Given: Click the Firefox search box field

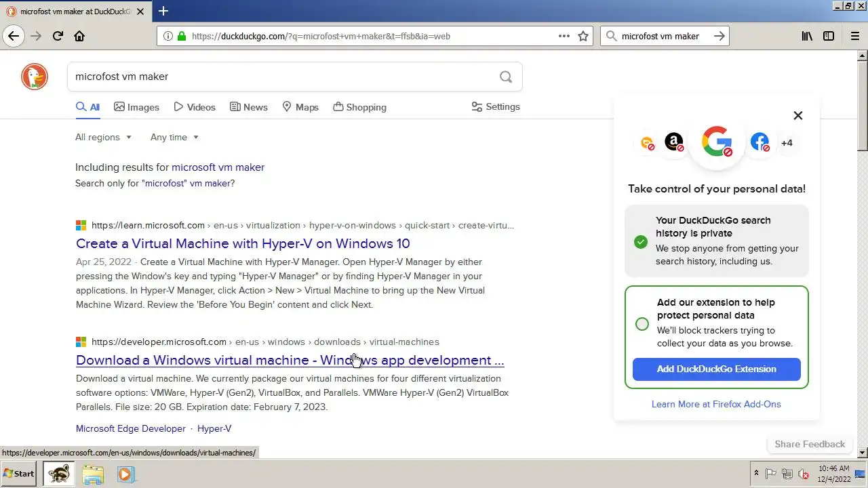Looking at the screenshot, I should (x=665, y=36).
